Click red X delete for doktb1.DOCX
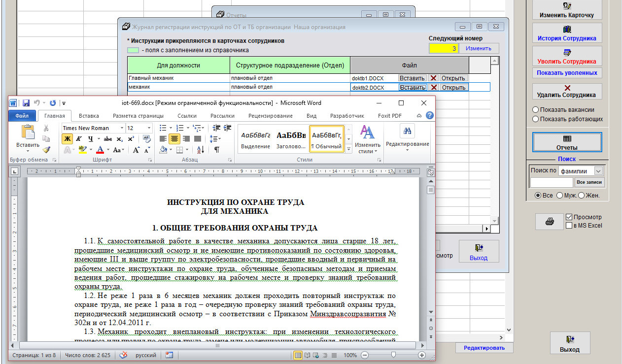Screen dimensions: 622x364 tap(433, 78)
